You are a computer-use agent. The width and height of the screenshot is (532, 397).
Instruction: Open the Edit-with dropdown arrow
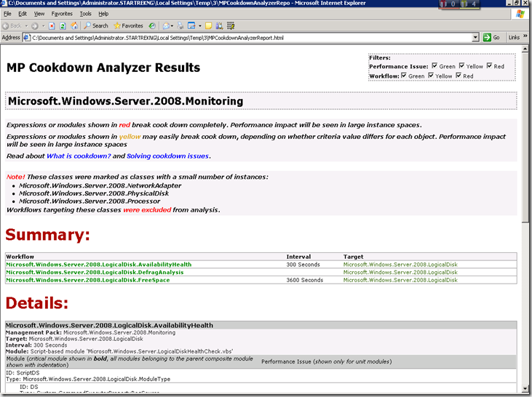pos(200,25)
